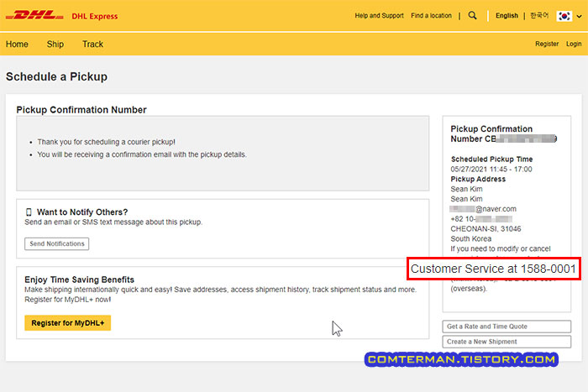This screenshot has height=392, width=588.
Task: Click the confirmation email notice text
Action: click(142, 154)
